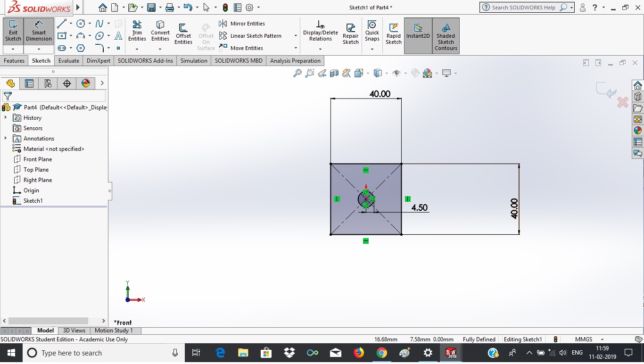Select the Circle sketch tool
The image size is (644, 364).
(x=81, y=24)
